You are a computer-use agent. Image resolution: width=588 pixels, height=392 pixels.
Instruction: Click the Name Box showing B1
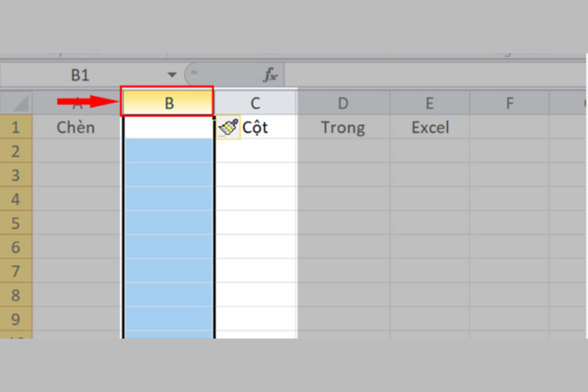pos(81,75)
